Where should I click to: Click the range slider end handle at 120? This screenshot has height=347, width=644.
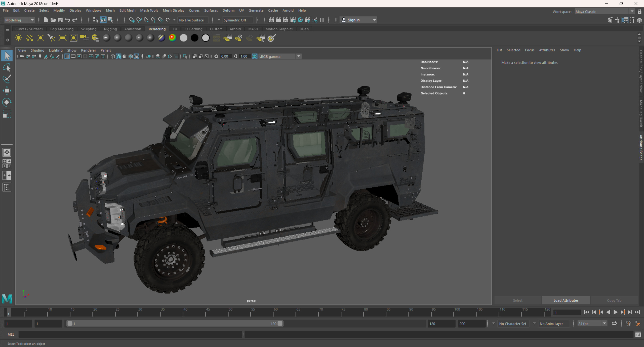coord(280,323)
